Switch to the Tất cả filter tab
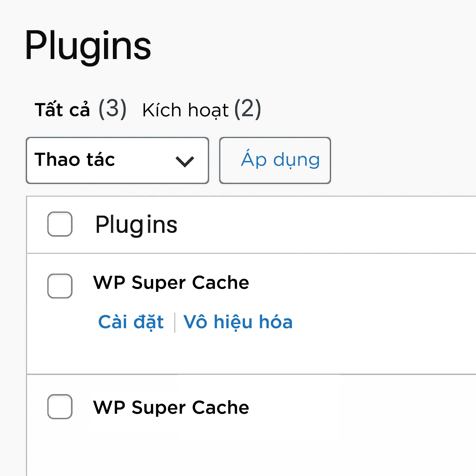This screenshot has height=476, width=476. click(x=62, y=109)
